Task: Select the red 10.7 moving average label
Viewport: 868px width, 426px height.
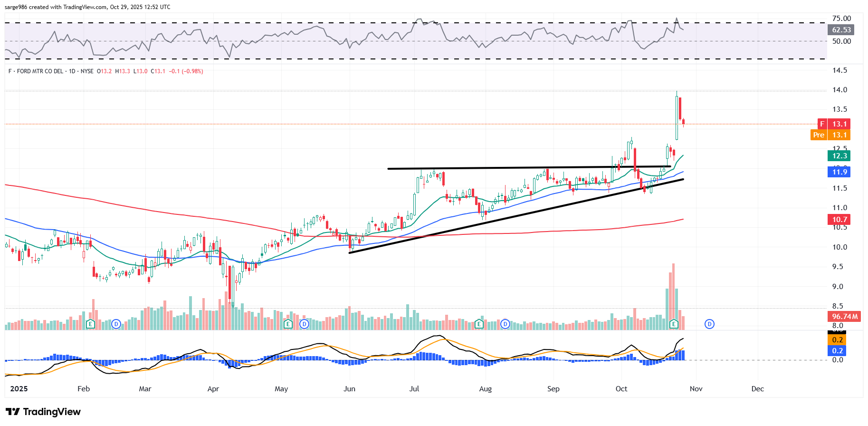Action: [839, 220]
